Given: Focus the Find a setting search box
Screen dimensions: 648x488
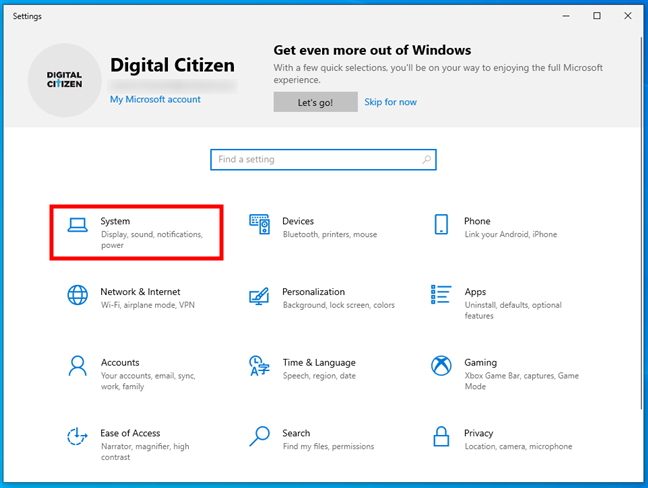Looking at the screenshot, I should click(x=315, y=160).
